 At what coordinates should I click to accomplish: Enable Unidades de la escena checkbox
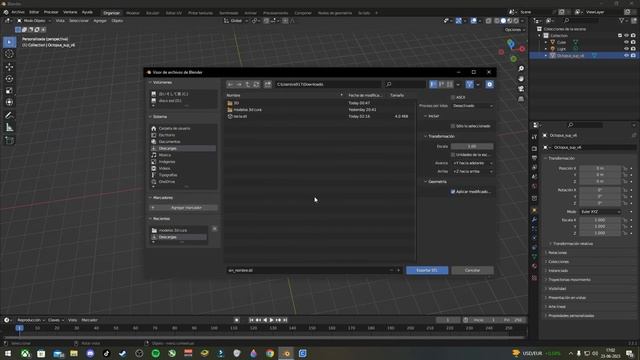point(453,155)
